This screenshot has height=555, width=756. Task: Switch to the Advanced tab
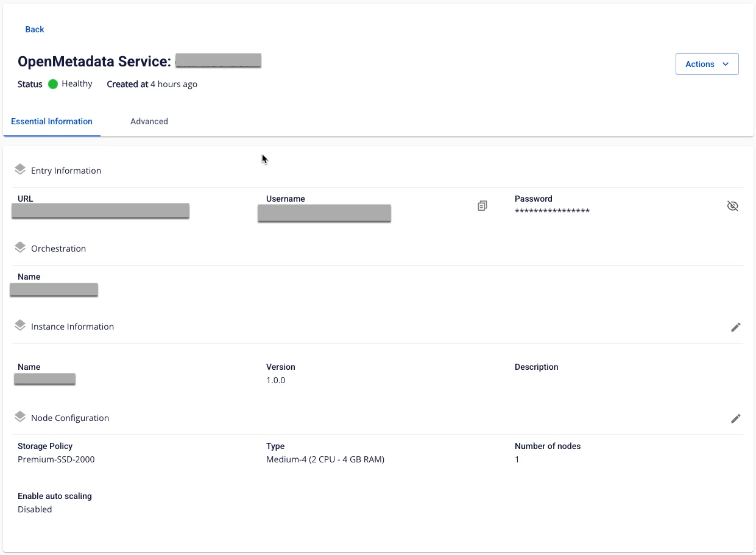(x=149, y=121)
